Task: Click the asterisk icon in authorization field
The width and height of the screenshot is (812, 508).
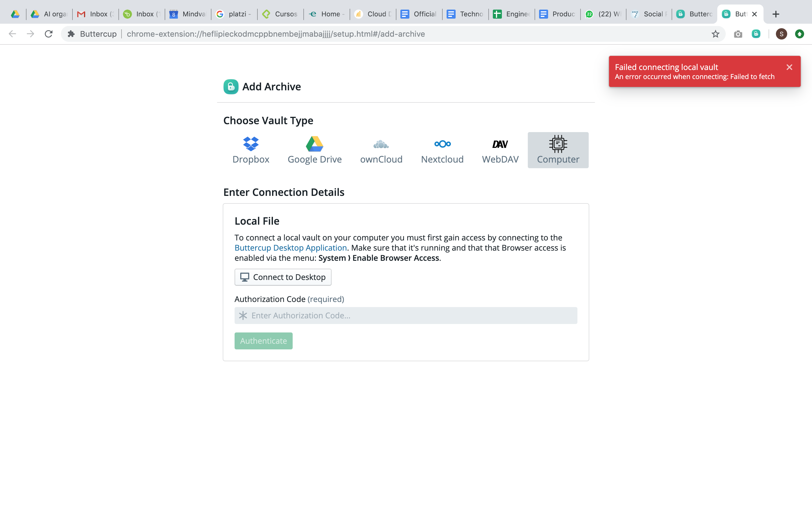Action: coord(243,316)
